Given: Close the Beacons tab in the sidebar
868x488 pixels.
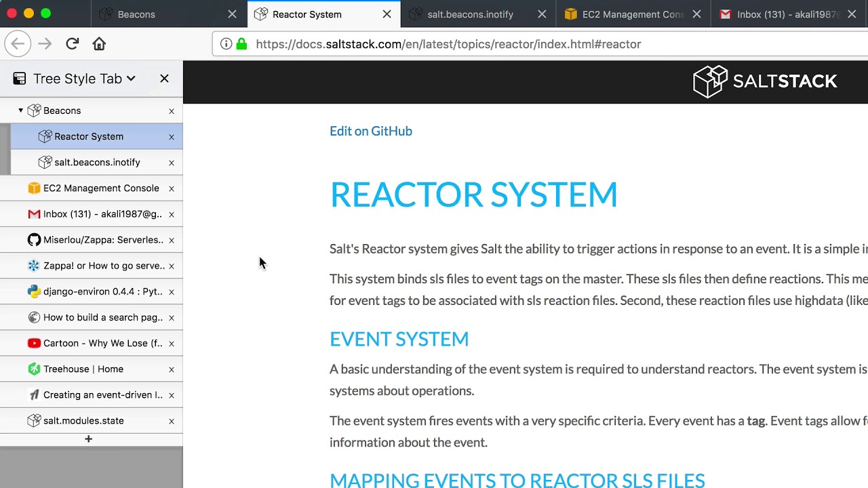Looking at the screenshot, I should (x=172, y=111).
